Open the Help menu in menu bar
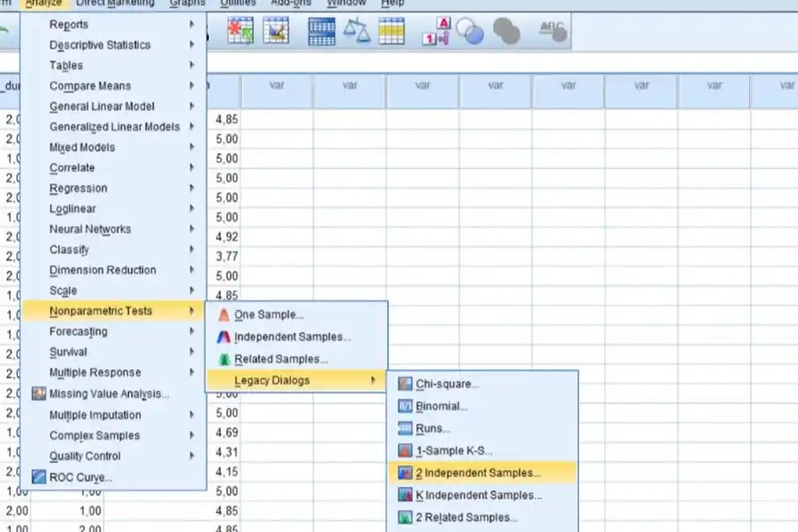The height and width of the screenshot is (532, 798). [392, 3]
